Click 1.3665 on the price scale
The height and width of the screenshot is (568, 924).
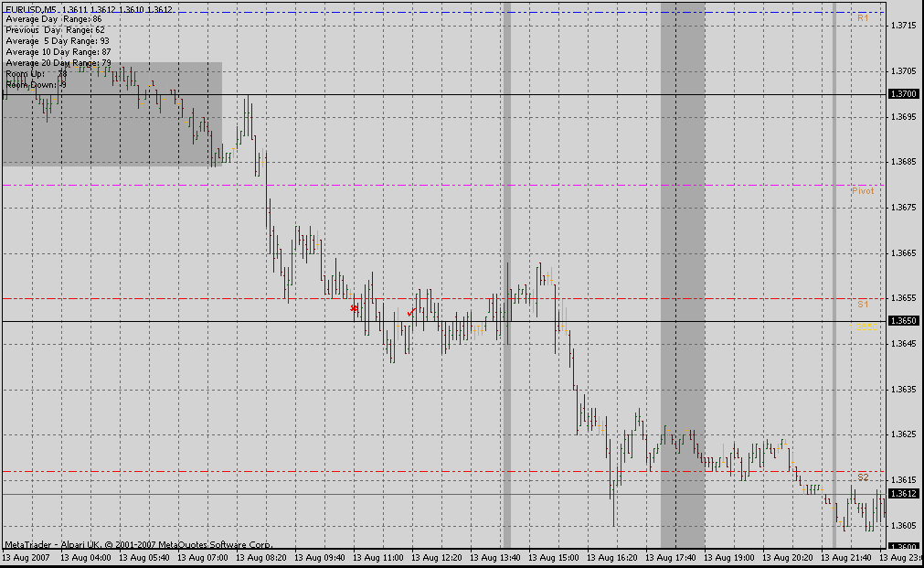(x=904, y=253)
